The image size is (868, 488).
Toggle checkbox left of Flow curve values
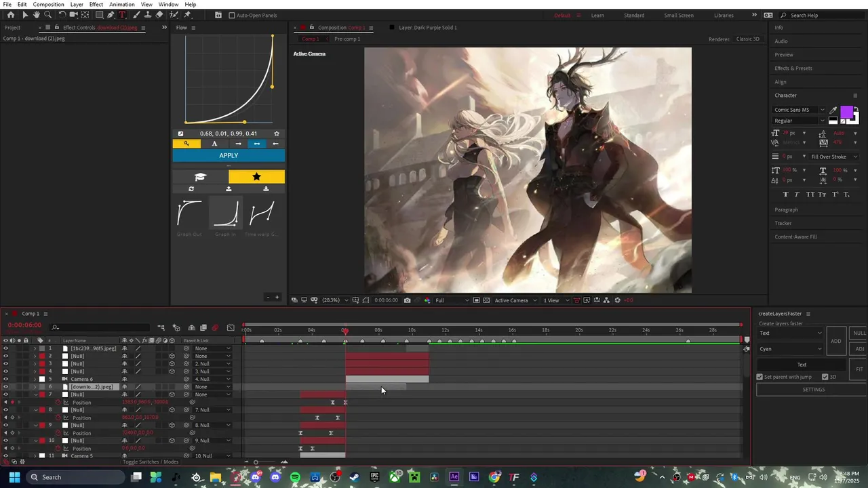[180, 134]
